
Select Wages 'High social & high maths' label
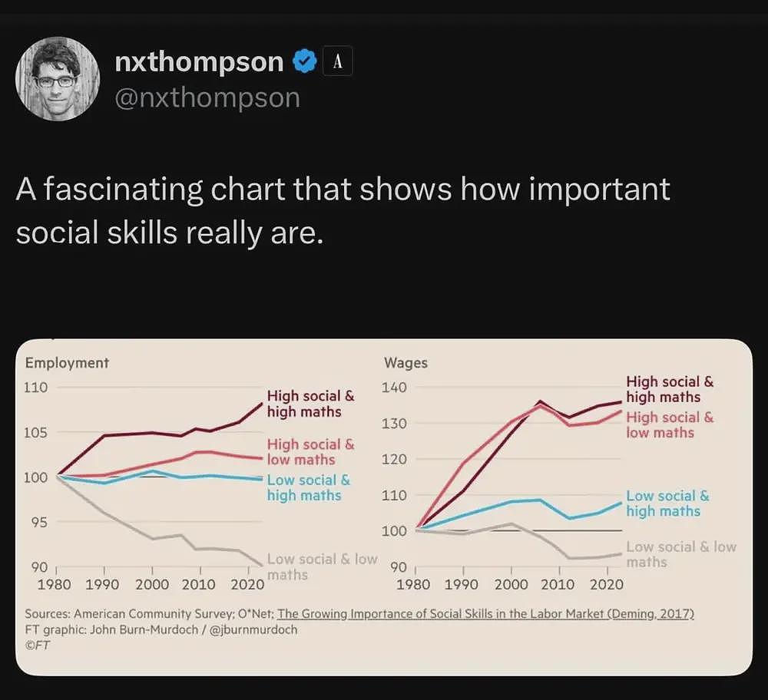(x=670, y=389)
